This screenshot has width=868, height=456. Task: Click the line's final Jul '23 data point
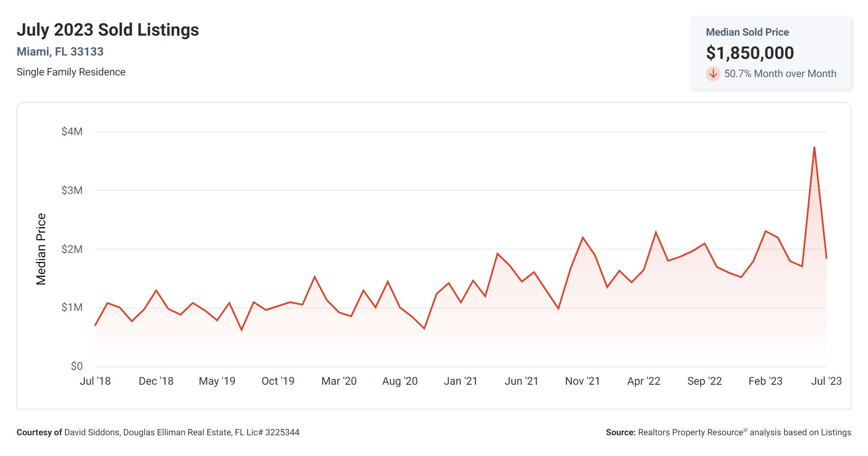pos(826,258)
